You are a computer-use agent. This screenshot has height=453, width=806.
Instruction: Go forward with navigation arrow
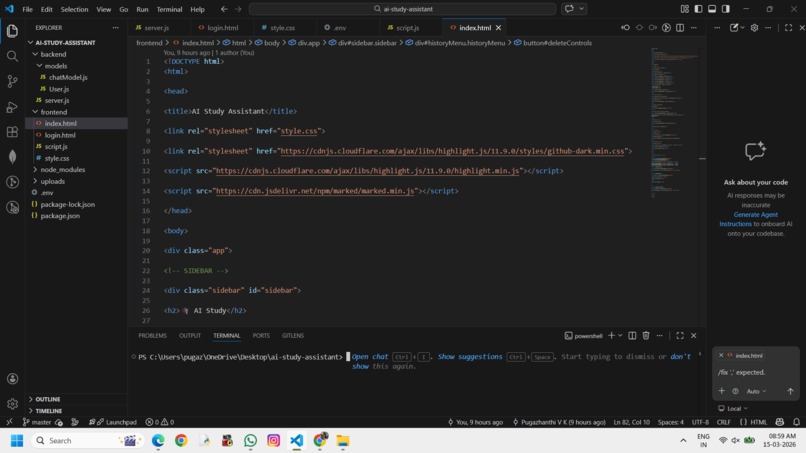[238, 9]
